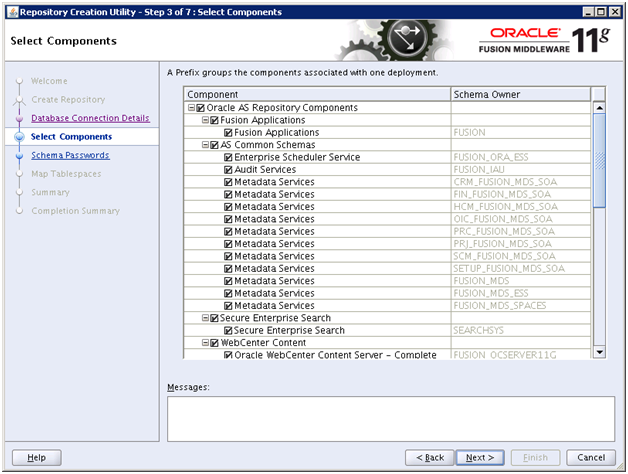Screen dimensions: 628x474
Task: Toggle the WebCenter Content group checkbox
Action: (x=214, y=343)
